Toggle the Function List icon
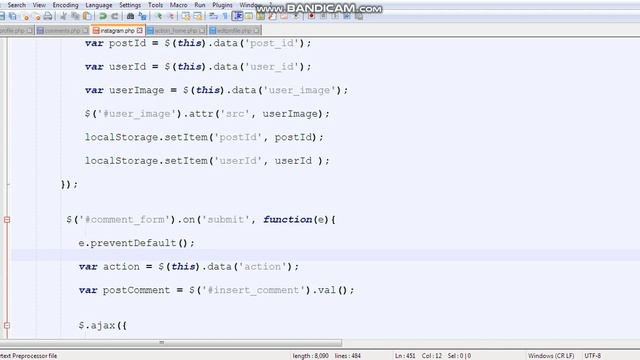This screenshot has height=360, width=640. 272,16
